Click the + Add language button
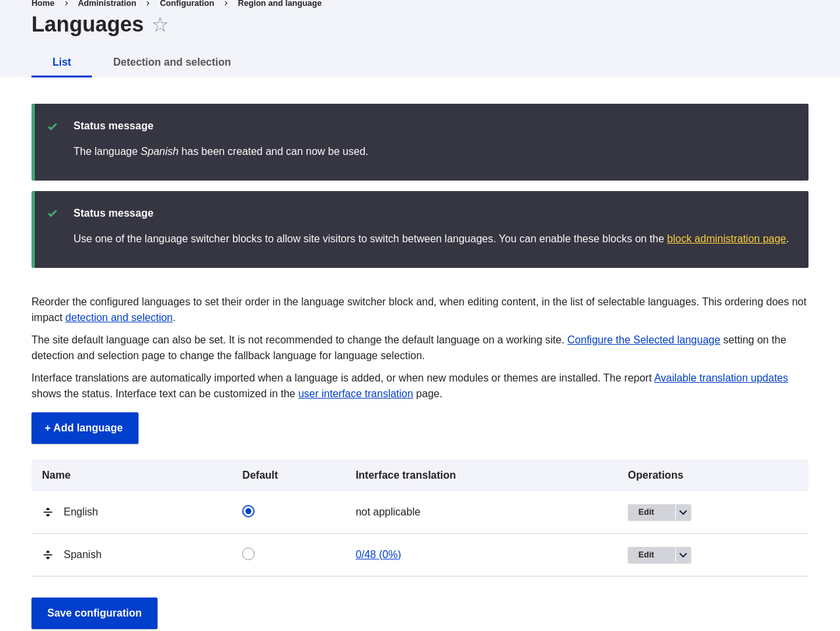Screen dimensions: 840x631 tap(85, 428)
